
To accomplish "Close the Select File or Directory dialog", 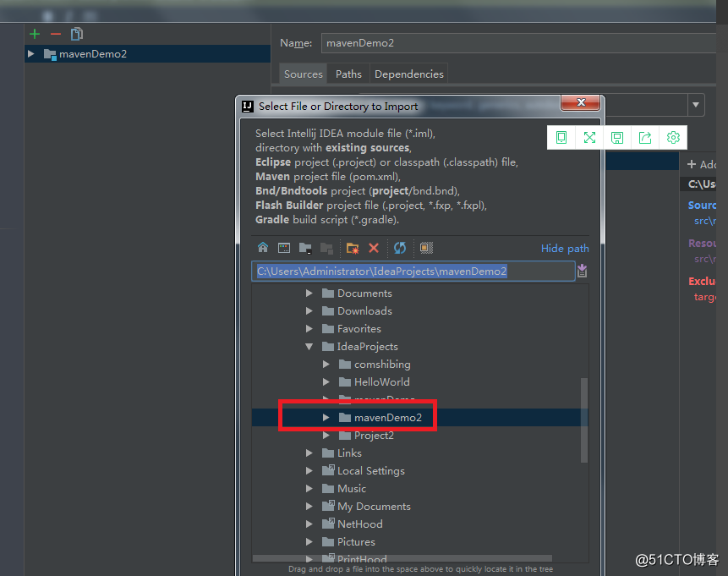I will click(580, 102).
